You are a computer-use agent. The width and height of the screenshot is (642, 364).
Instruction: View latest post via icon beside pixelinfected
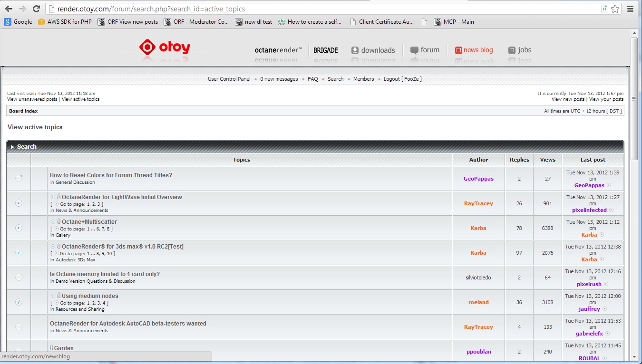click(x=612, y=210)
